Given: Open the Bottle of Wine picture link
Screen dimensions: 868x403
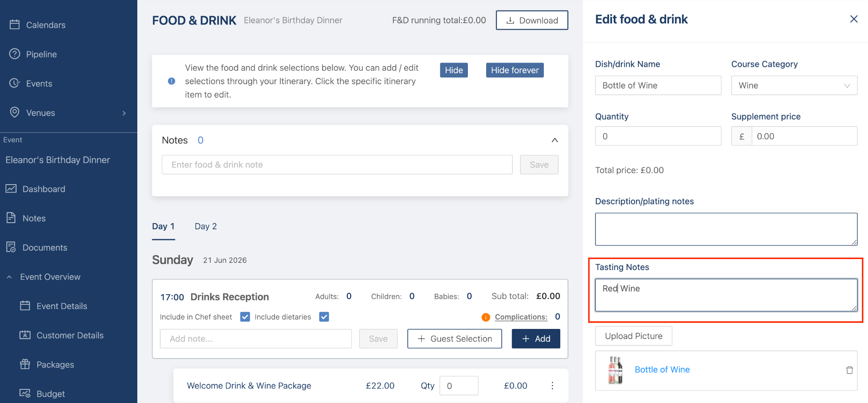Looking at the screenshot, I should (x=662, y=370).
